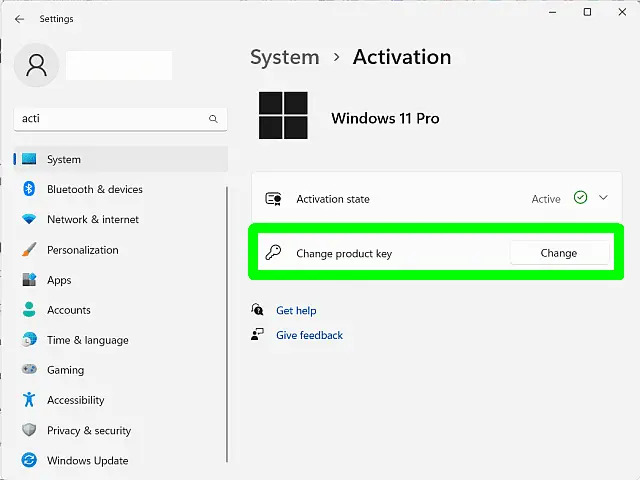
Task: Click the green activation checkmark icon
Action: click(580, 198)
